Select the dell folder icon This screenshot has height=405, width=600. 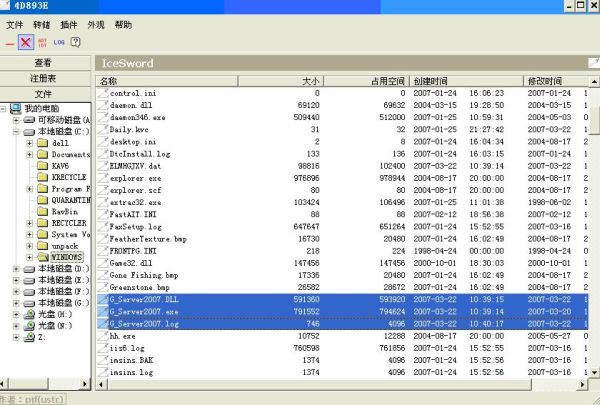(42, 143)
